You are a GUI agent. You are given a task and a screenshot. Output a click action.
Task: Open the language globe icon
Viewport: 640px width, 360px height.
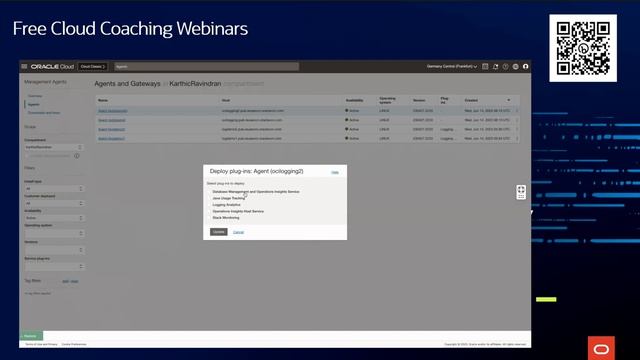(x=516, y=66)
